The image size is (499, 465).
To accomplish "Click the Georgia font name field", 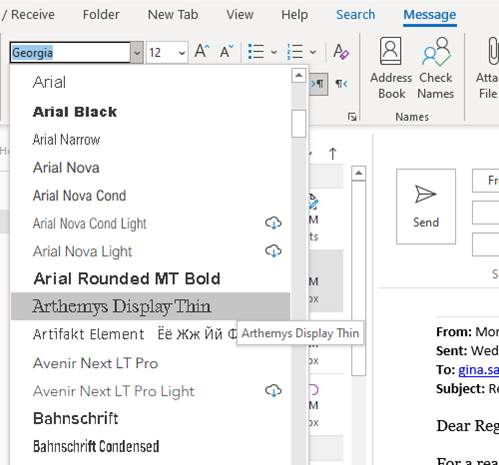I will point(70,52).
